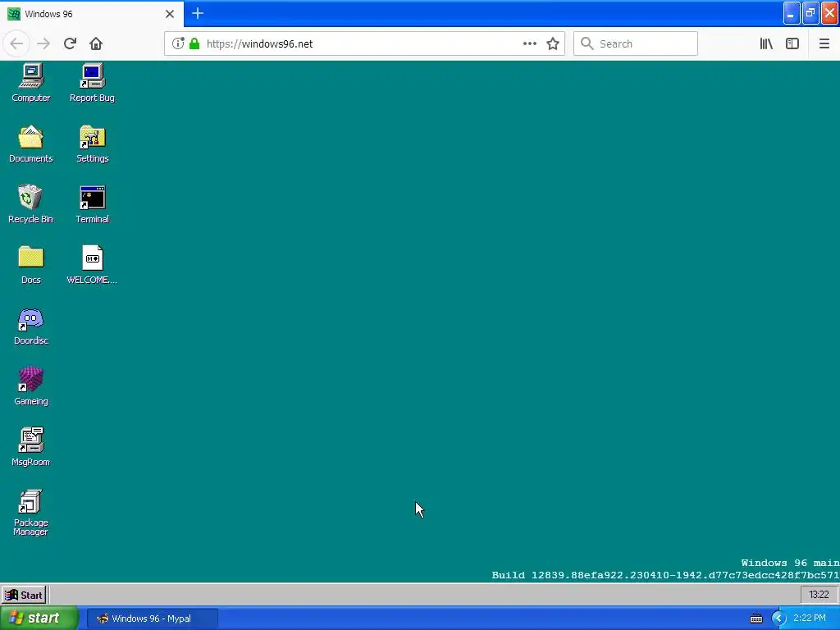Open the Windows 96 Start button

(x=24, y=596)
